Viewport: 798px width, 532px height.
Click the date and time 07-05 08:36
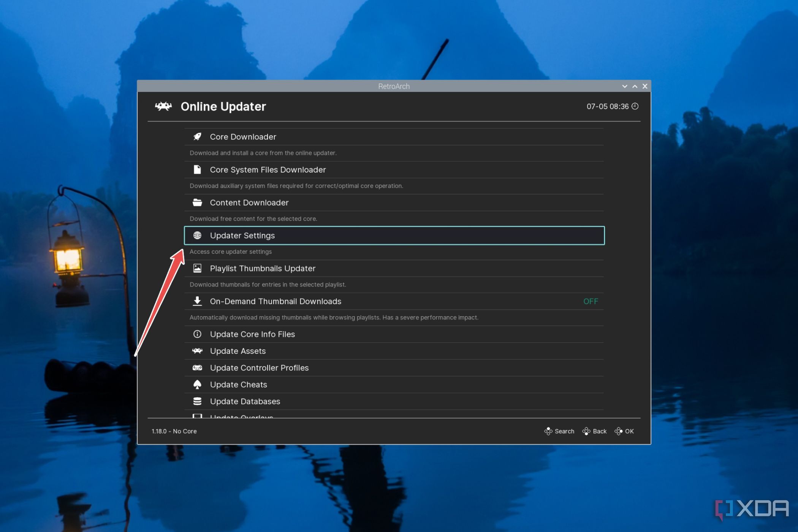point(608,106)
